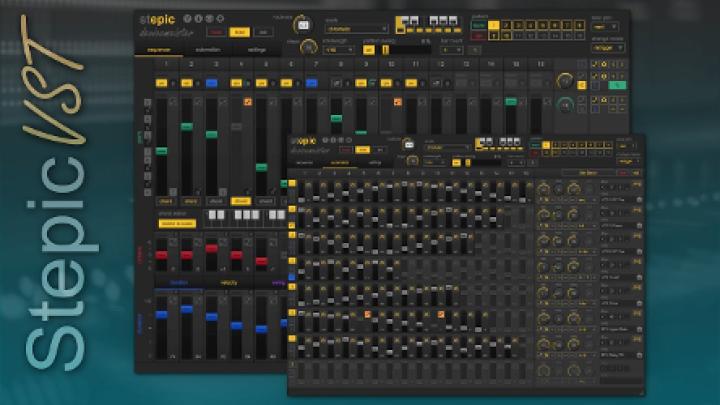Toggle yellow chord button under step 4
The width and height of the screenshot is (720, 405).
click(x=240, y=201)
